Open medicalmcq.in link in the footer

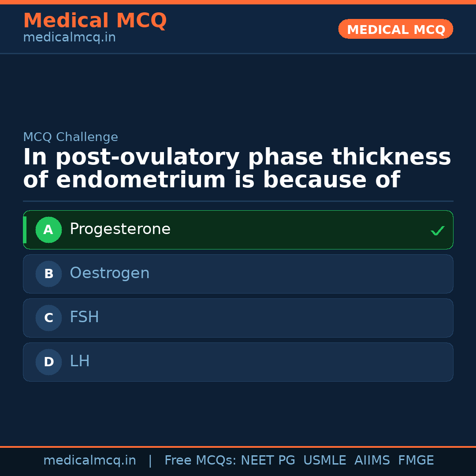89,461
